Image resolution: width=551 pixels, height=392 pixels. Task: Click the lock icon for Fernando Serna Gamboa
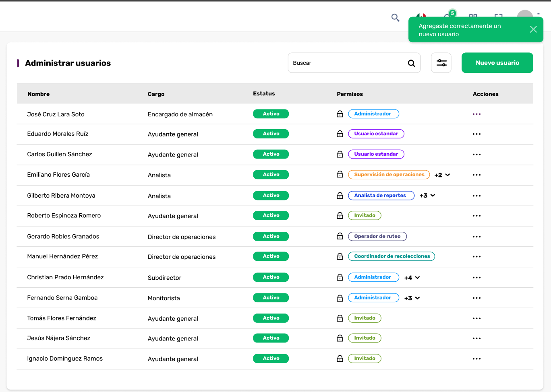point(340,298)
